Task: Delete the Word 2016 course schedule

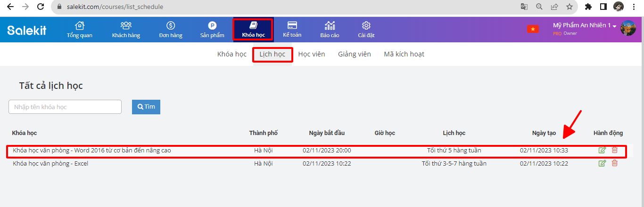Action: pyautogui.click(x=614, y=150)
